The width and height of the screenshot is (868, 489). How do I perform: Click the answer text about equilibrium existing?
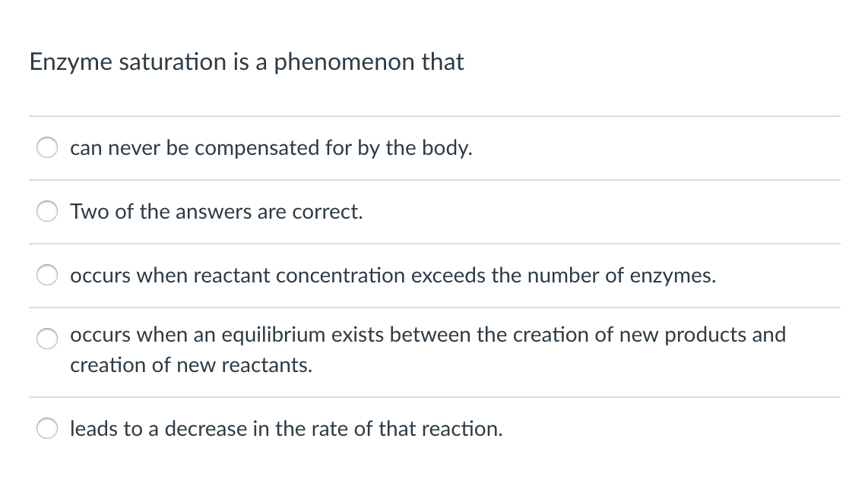tap(427, 335)
